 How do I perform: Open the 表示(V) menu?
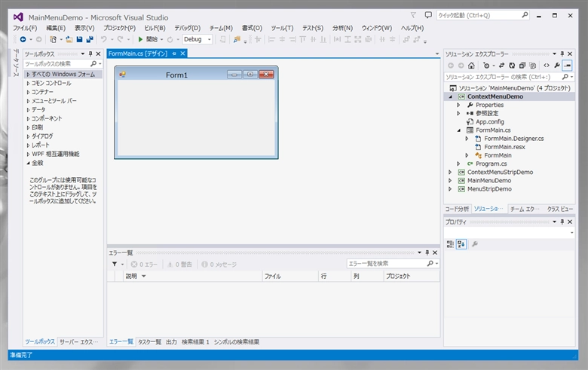(84, 28)
